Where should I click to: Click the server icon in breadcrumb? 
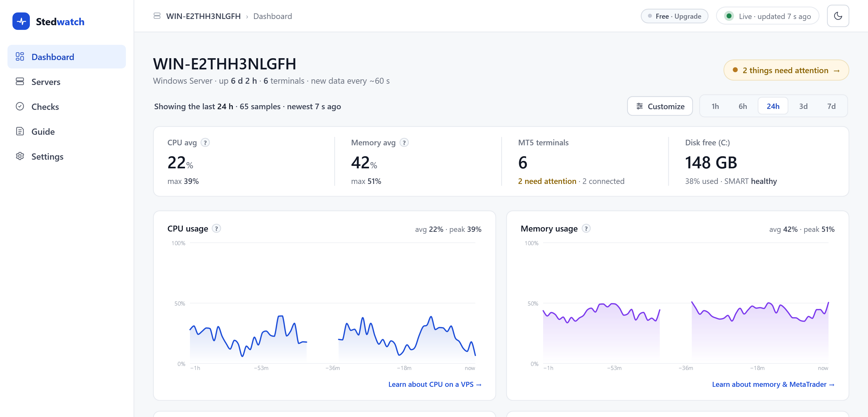click(157, 16)
